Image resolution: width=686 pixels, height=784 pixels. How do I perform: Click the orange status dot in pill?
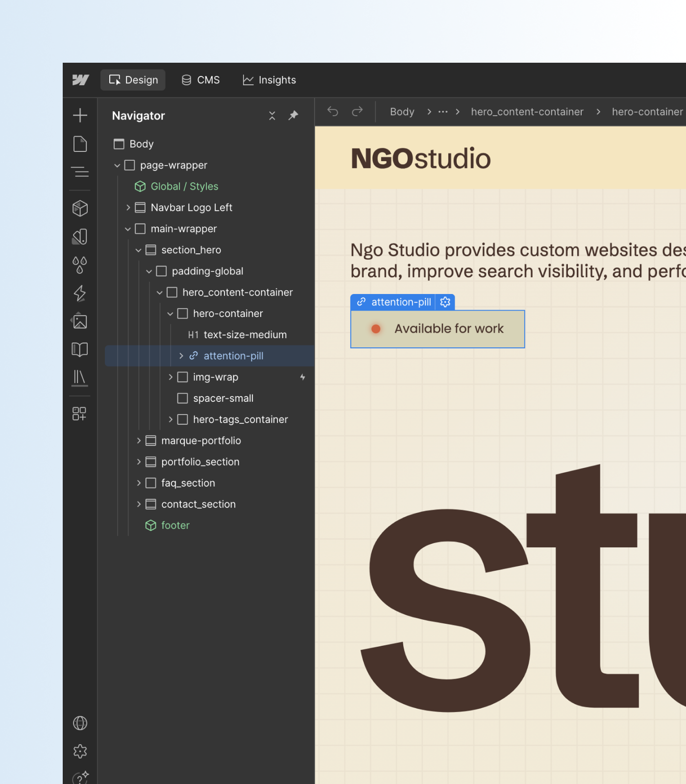pos(376,329)
